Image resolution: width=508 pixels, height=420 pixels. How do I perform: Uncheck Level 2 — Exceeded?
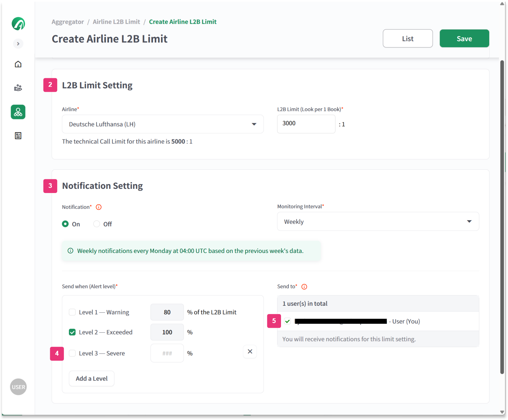coord(72,332)
